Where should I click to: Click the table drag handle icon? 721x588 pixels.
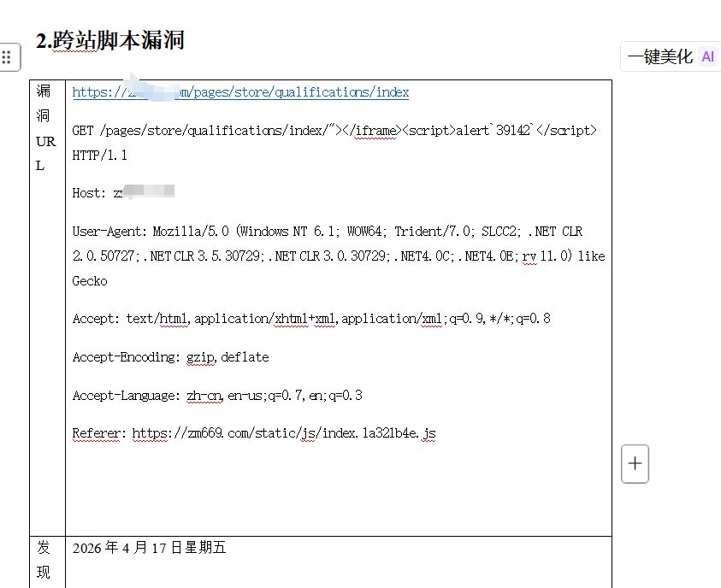point(7,58)
